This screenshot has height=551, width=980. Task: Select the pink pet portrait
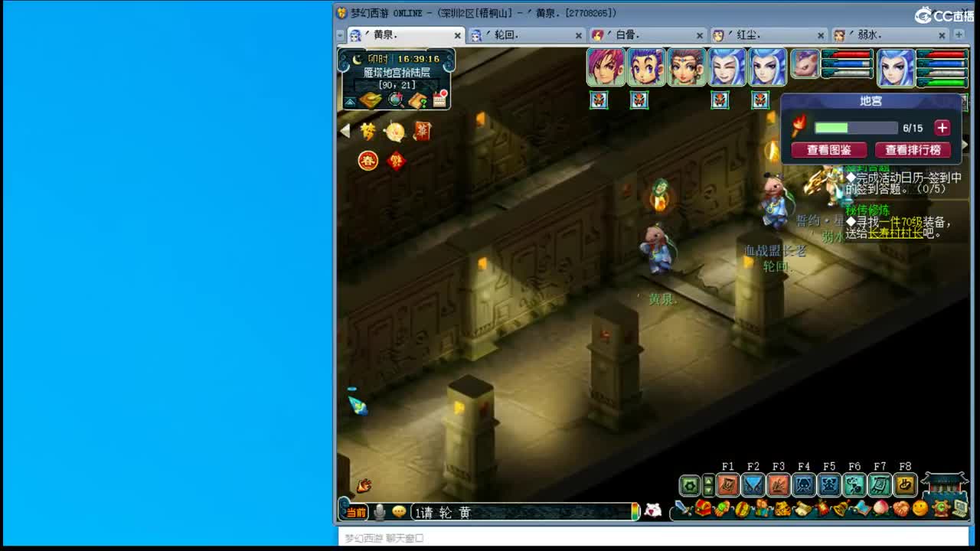805,64
